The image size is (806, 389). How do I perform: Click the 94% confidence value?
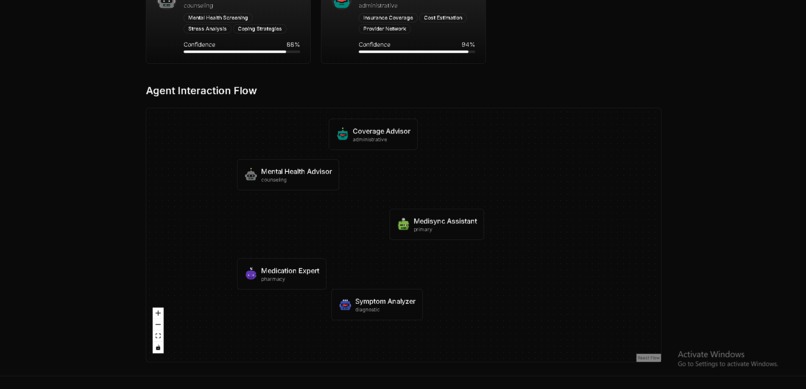pos(468,45)
